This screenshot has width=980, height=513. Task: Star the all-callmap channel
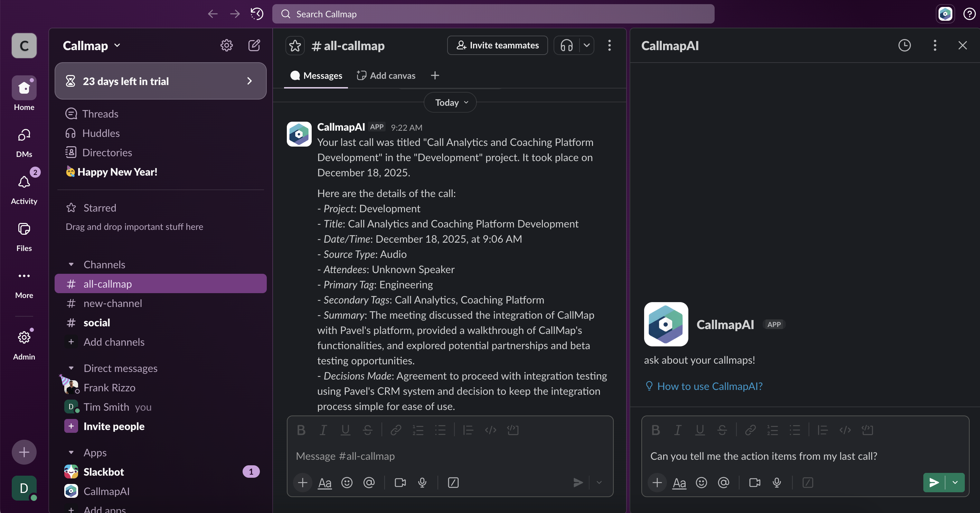point(295,46)
